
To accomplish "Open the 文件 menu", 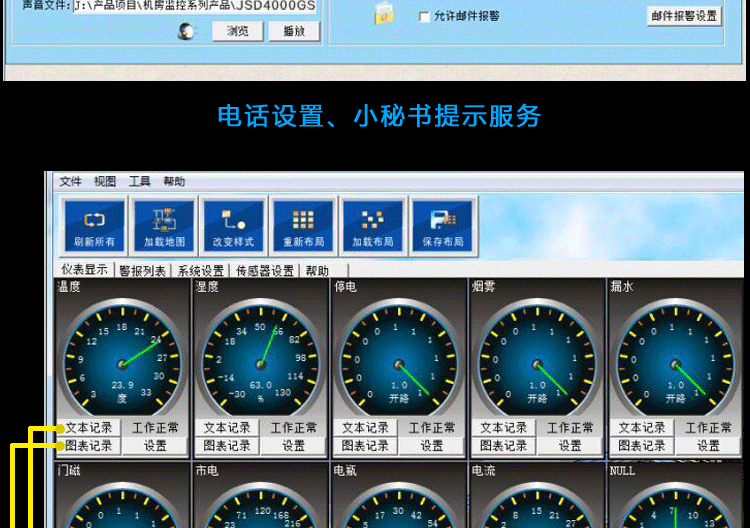I will [x=70, y=182].
